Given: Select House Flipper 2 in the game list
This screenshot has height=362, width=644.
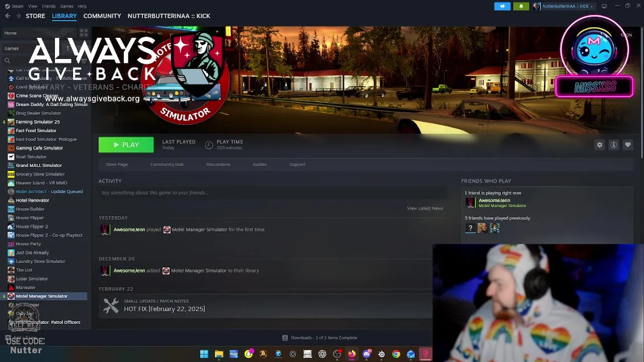Looking at the screenshot, I should point(32,226).
